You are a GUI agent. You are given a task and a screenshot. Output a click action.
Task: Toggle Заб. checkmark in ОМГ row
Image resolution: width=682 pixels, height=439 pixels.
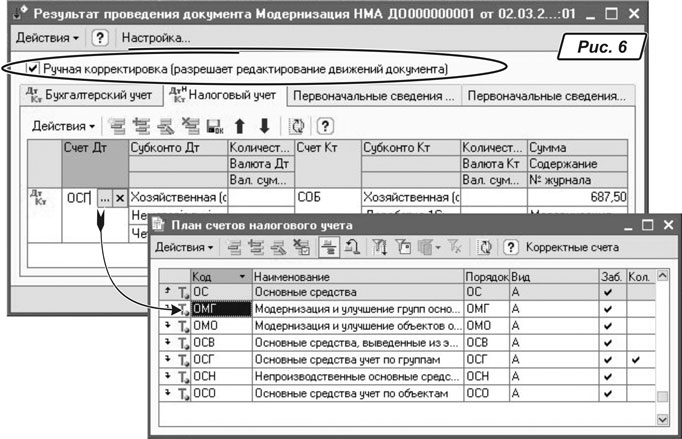(607, 310)
